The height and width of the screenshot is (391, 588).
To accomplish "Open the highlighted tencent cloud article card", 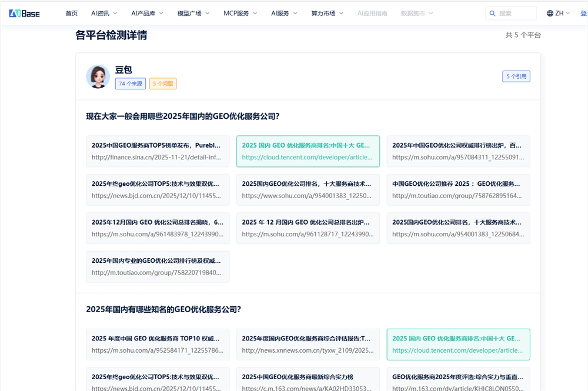I will coord(308,151).
